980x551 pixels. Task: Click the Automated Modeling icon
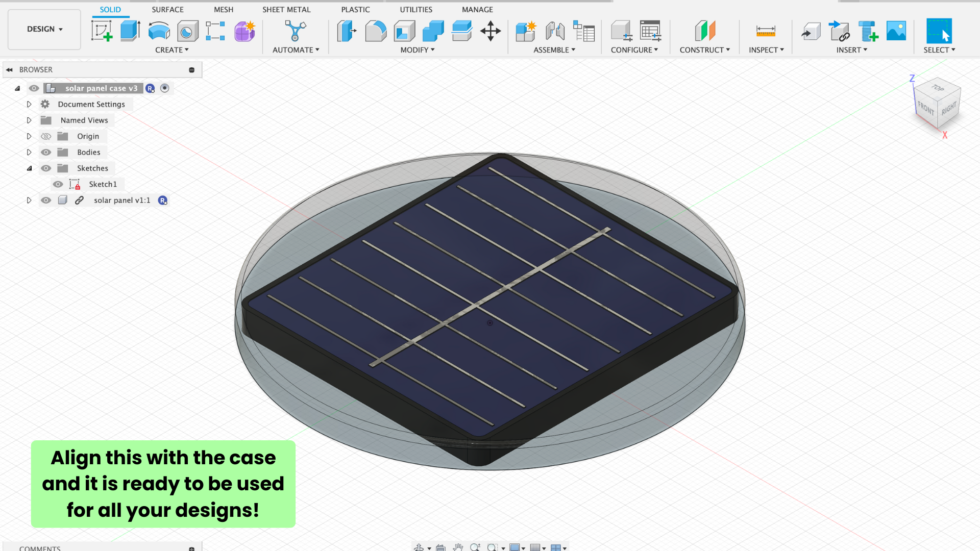[x=295, y=31]
